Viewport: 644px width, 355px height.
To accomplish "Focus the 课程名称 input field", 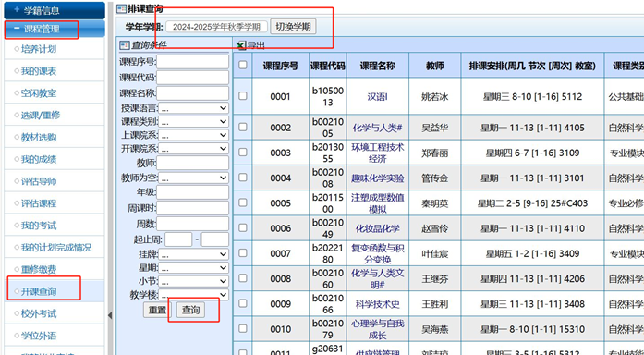I will coord(192,92).
